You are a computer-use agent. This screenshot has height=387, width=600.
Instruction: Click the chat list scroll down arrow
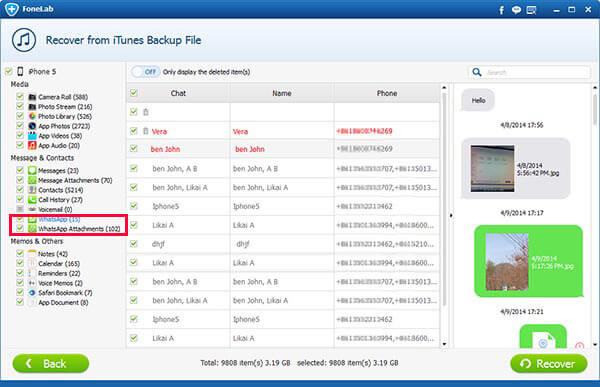tap(444, 344)
